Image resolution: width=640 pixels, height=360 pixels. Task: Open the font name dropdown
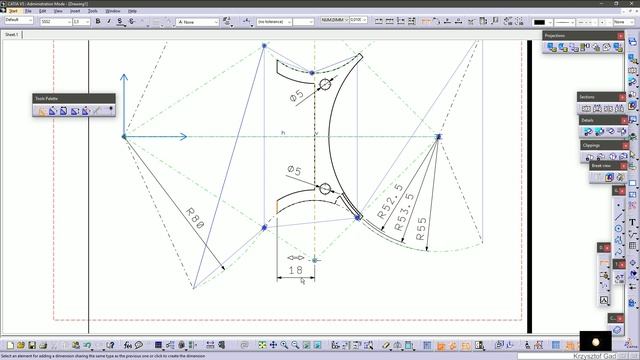[x=56, y=22]
